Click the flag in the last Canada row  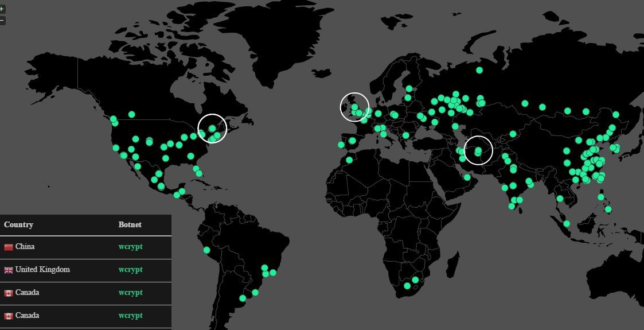pos(9,316)
